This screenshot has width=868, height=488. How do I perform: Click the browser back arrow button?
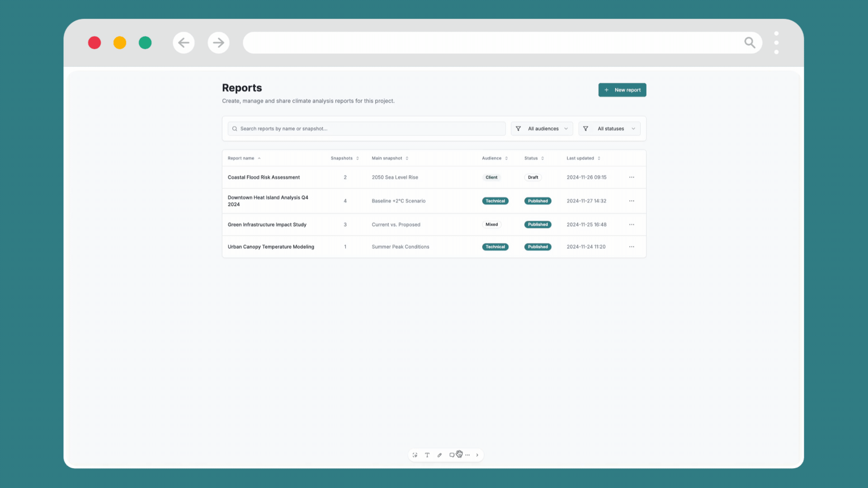pos(184,43)
